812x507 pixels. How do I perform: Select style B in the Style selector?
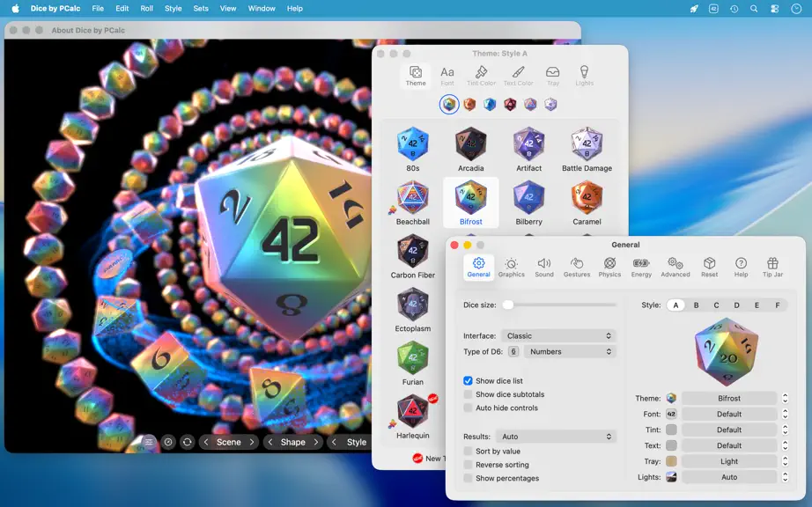coord(696,305)
